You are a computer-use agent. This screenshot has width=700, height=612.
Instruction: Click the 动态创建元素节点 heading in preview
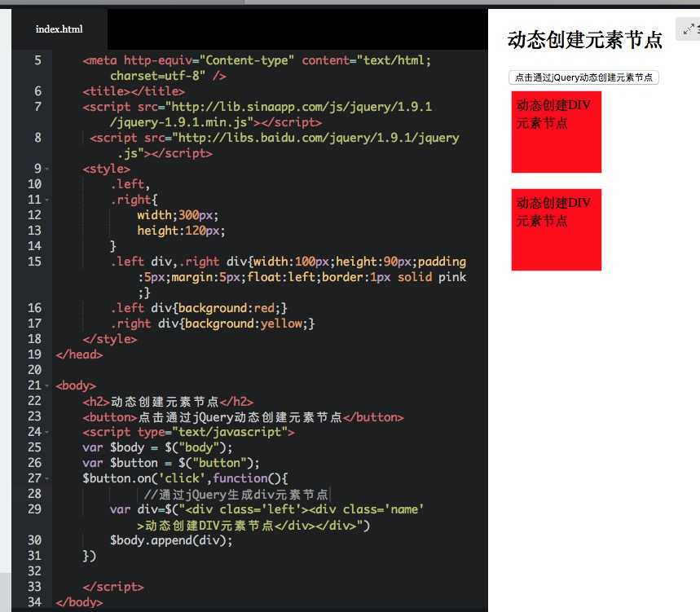[x=584, y=40]
